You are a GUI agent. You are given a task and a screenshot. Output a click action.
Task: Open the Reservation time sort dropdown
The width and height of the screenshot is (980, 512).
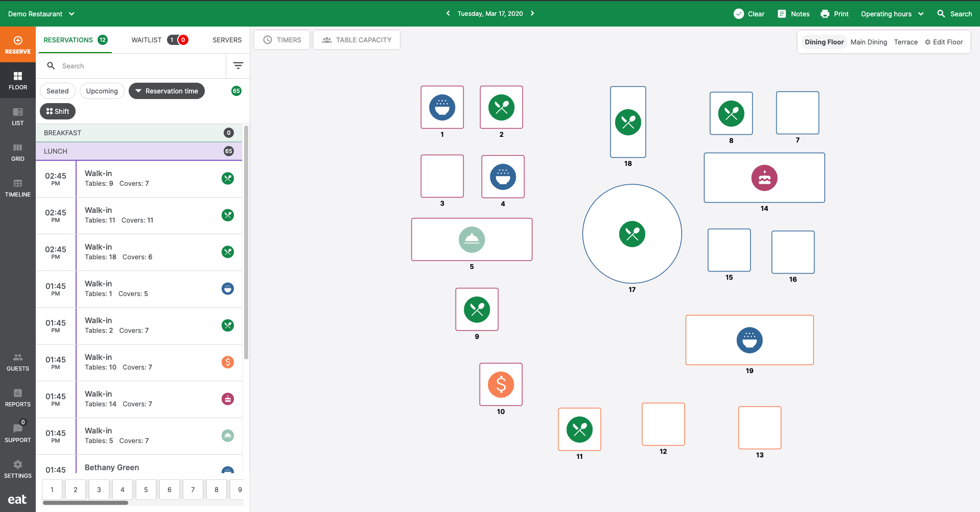tap(166, 91)
